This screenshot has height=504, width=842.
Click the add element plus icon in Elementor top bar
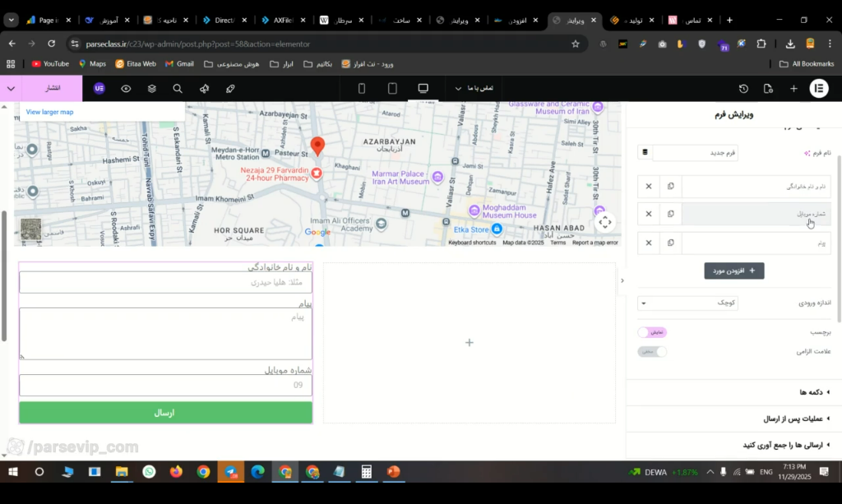[793, 89]
